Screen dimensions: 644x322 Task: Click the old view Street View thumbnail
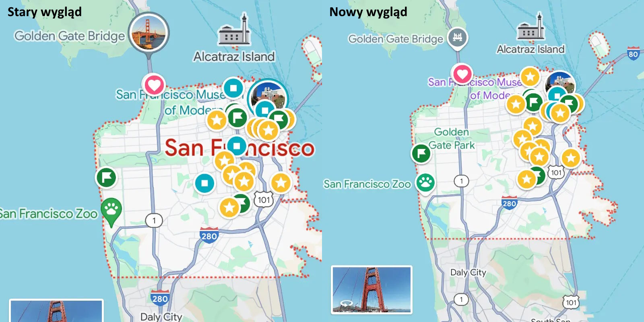[56, 310]
